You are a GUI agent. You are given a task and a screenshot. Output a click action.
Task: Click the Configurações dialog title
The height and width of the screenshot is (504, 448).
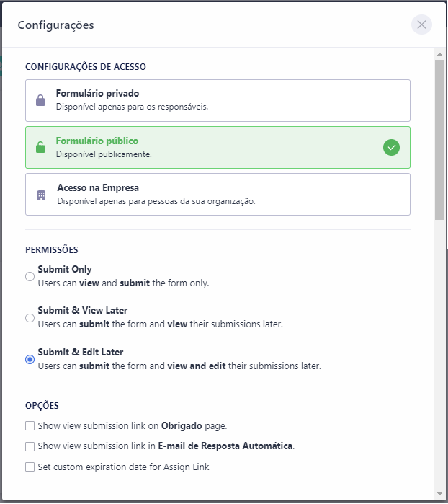click(x=55, y=25)
